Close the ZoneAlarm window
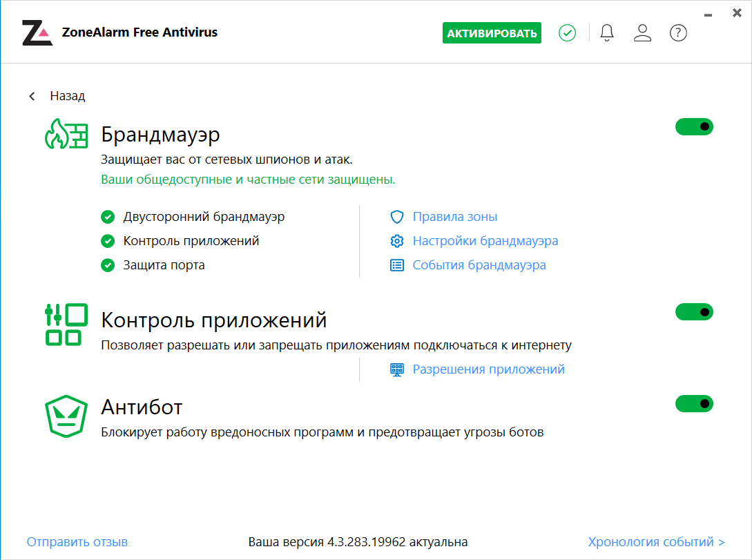This screenshot has height=560, width=752. click(x=737, y=13)
